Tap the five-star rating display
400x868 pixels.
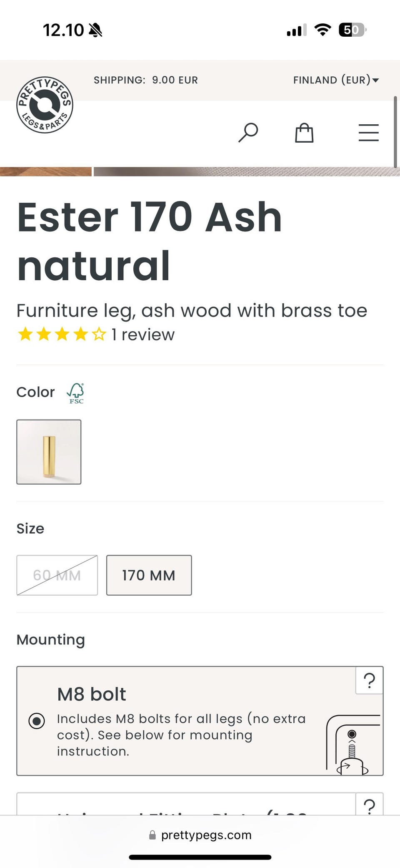[62, 335]
